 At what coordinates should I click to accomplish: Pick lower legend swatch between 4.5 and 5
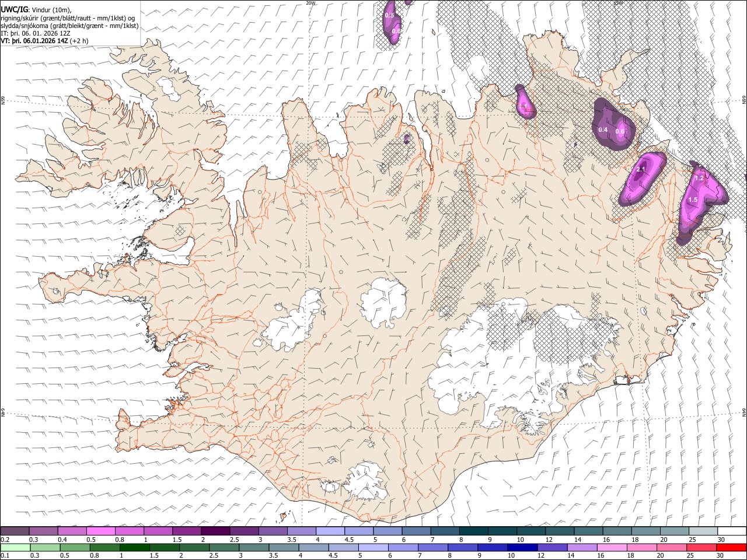tap(343, 547)
